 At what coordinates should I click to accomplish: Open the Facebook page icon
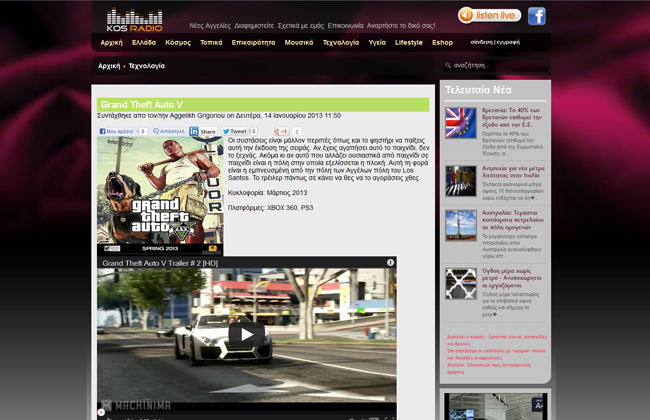pos(537,15)
